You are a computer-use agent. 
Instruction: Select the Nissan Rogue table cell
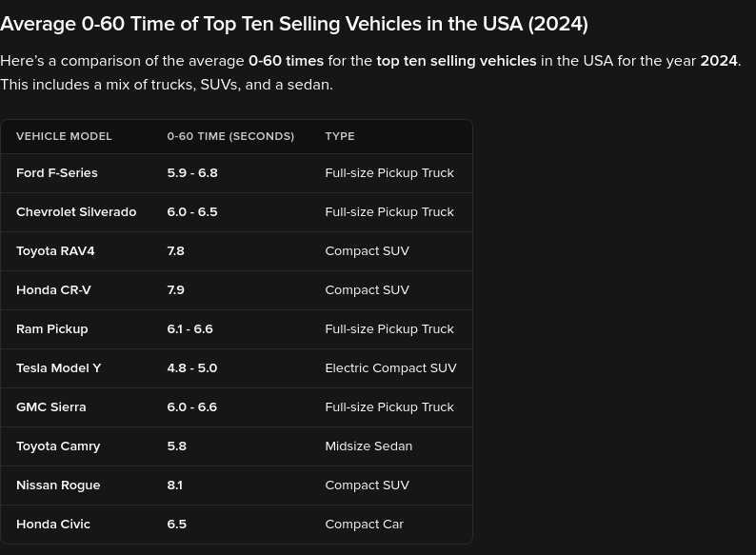(x=58, y=486)
